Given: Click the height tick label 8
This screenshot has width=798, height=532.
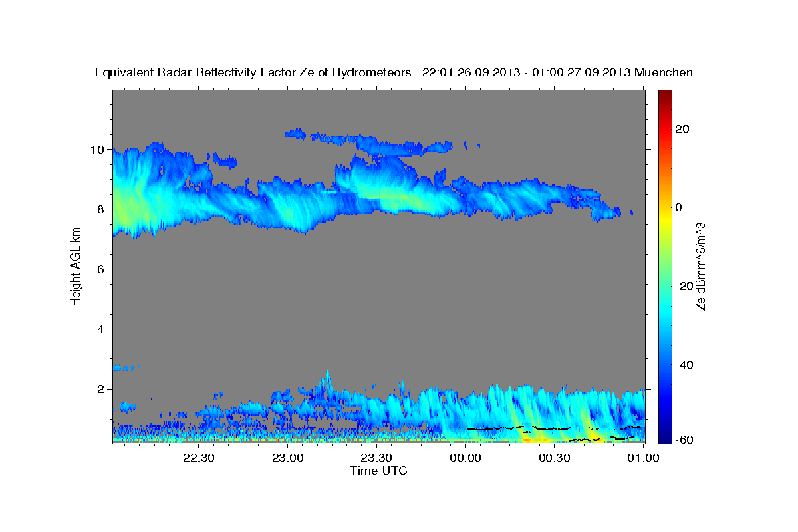Looking at the screenshot, I should coord(99,209).
